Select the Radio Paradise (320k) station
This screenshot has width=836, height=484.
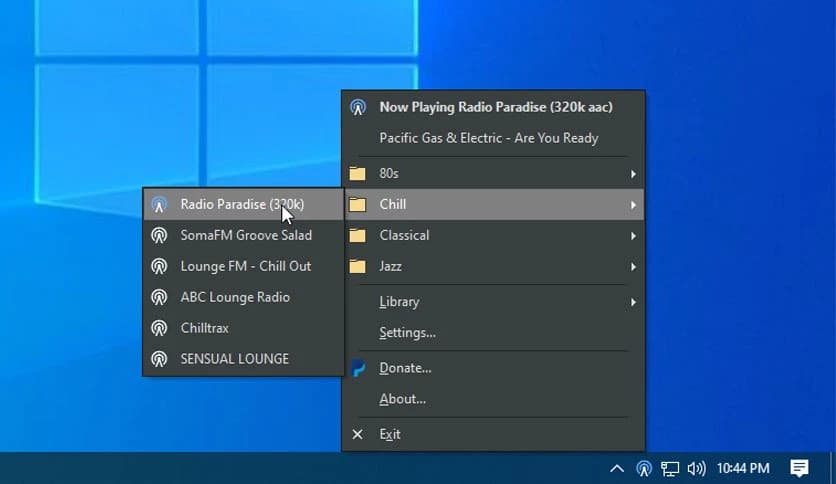point(242,204)
